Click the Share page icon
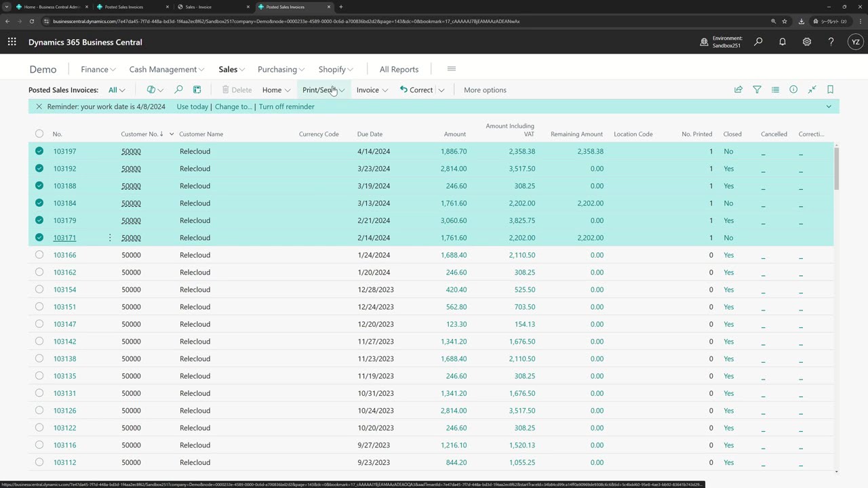 (x=738, y=89)
